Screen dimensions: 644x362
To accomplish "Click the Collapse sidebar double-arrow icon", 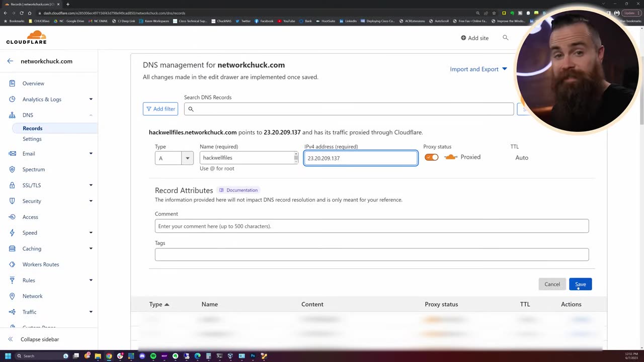I will (x=10, y=339).
